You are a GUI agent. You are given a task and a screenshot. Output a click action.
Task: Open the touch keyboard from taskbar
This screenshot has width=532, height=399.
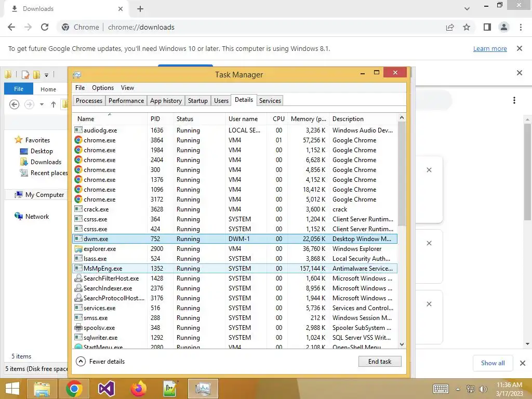pos(441,389)
